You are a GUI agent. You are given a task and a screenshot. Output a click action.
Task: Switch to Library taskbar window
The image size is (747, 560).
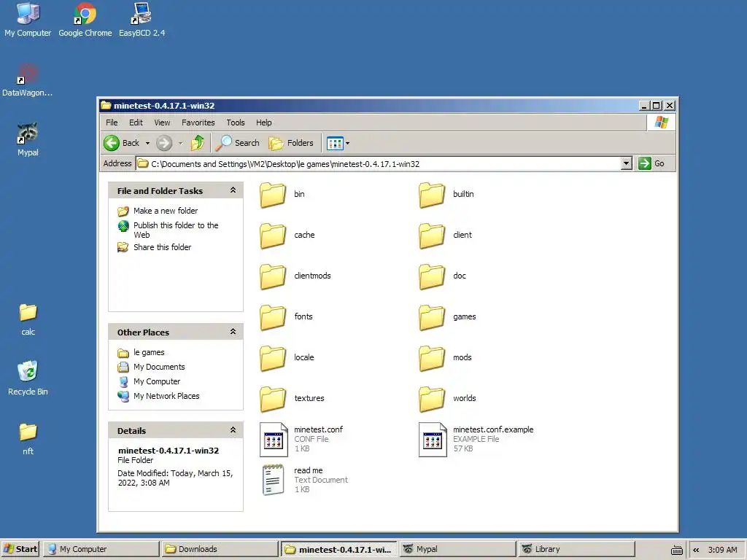pyautogui.click(x=577, y=549)
